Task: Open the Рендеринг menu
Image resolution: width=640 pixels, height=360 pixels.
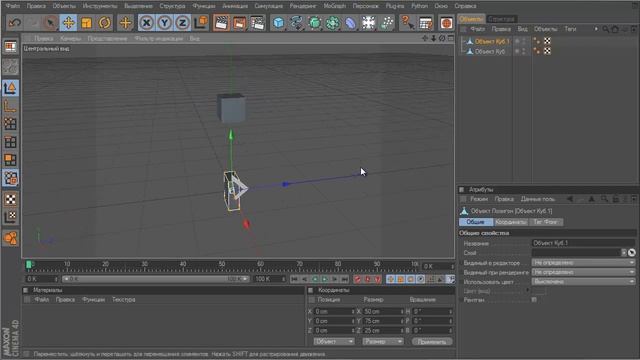Action: [303, 6]
